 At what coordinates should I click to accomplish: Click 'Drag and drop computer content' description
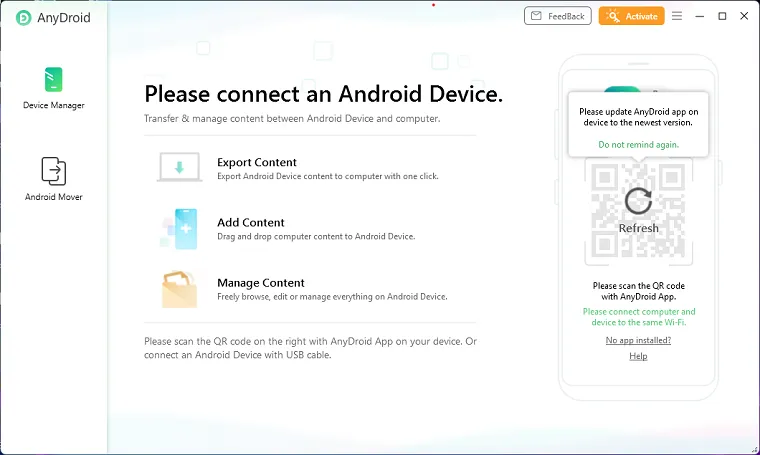[x=316, y=236]
